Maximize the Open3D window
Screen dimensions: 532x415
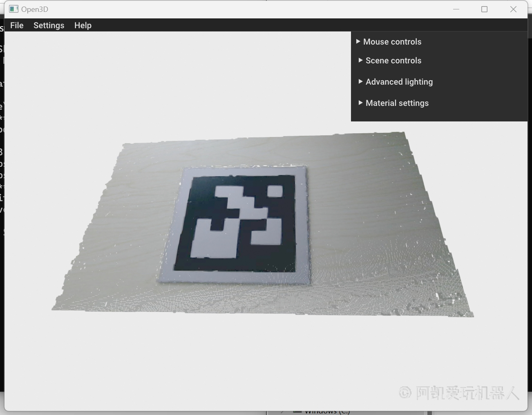(484, 9)
